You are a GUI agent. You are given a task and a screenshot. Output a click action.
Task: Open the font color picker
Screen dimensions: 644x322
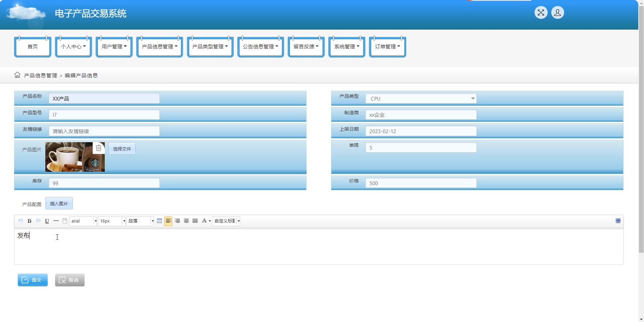[206, 221]
